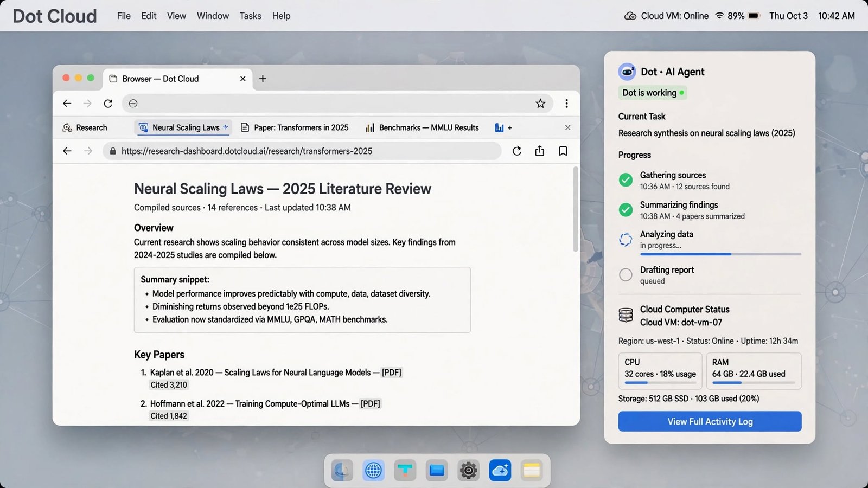Image resolution: width=868 pixels, height=488 pixels.
Task: Star the page with bookmark star icon
Action: [540, 103]
